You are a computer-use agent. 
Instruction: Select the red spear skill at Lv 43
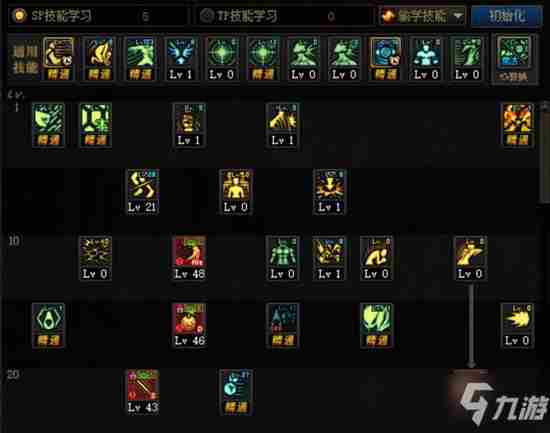tap(142, 392)
